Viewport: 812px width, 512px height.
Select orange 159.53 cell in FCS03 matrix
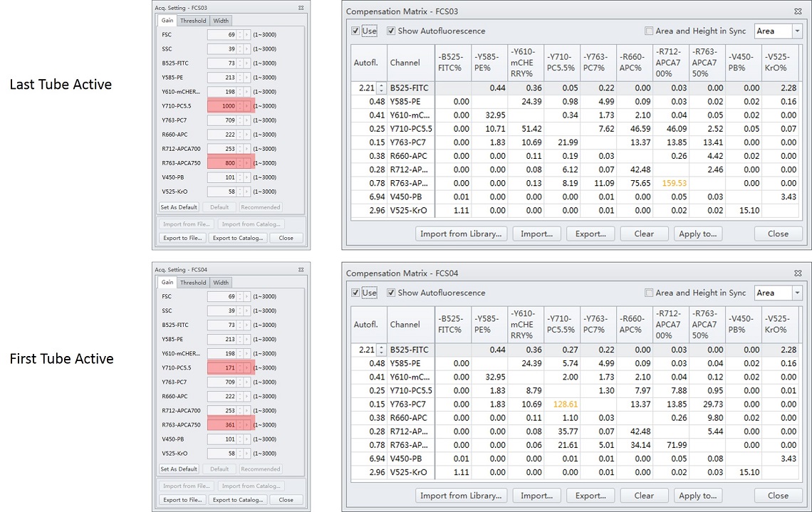point(671,183)
